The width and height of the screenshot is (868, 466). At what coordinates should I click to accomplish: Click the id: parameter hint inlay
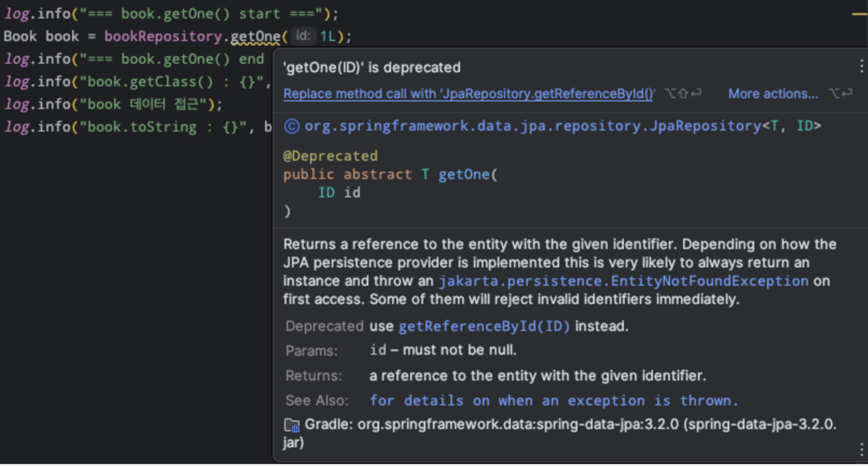click(x=303, y=36)
